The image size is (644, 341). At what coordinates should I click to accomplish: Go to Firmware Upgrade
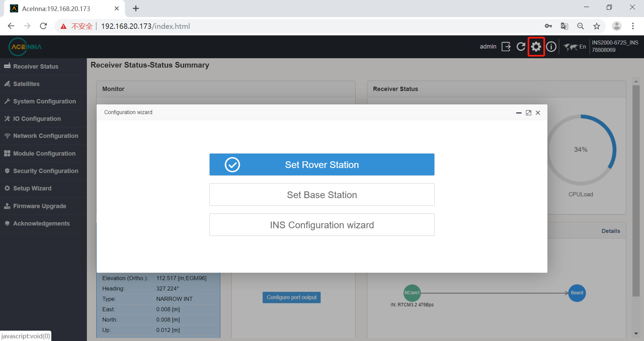point(44,206)
